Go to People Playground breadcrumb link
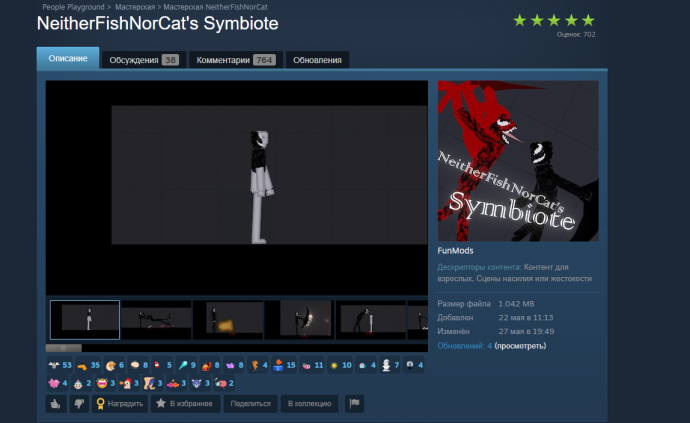Screen dimensions: 690x423 click(72, 7)
